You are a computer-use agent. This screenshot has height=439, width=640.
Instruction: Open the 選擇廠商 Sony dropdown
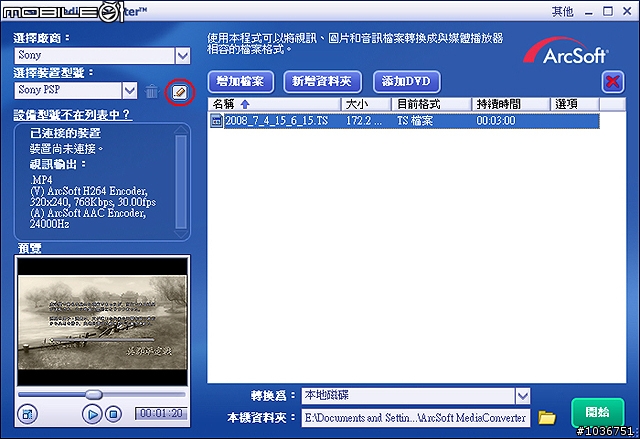[x=182, y=55]
